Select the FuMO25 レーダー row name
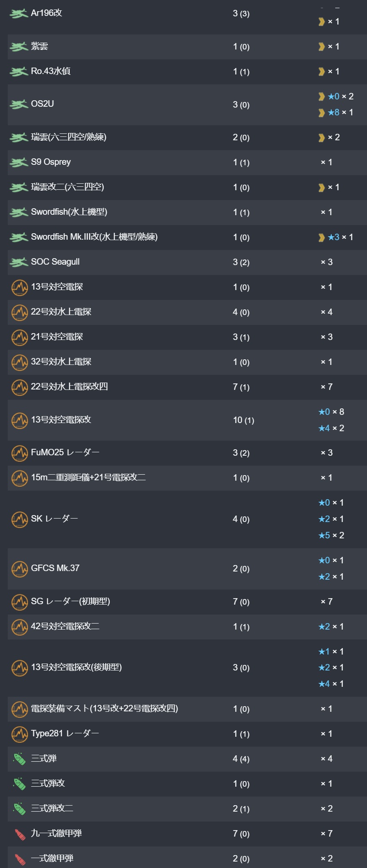 point(65,452)
